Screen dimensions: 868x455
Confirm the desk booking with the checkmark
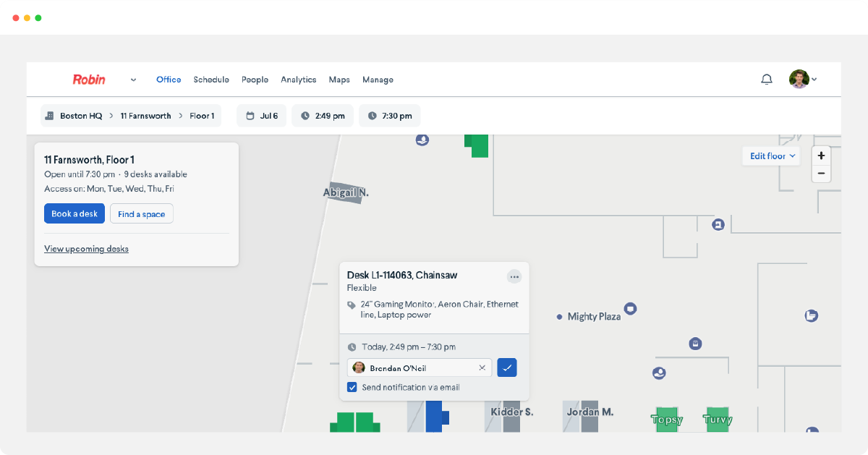coord(507,367)
